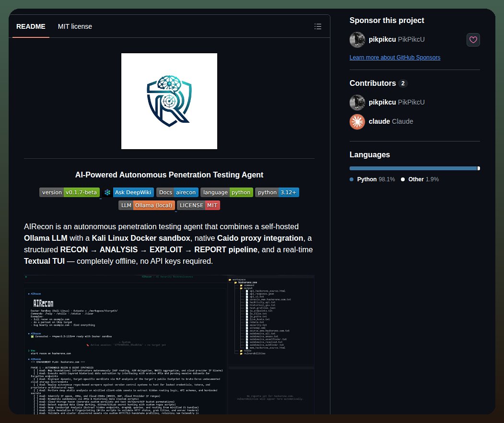Click the Languages heading

click(370, 154)
